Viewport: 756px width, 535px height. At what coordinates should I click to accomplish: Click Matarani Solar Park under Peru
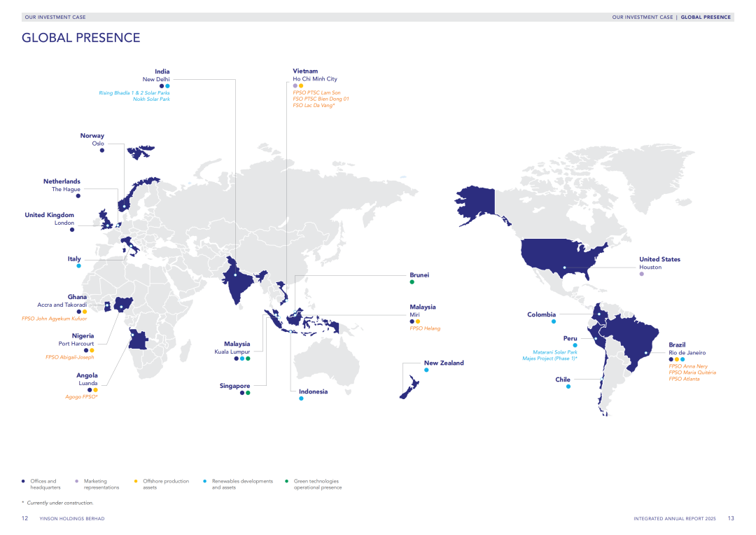coord(555,352)
